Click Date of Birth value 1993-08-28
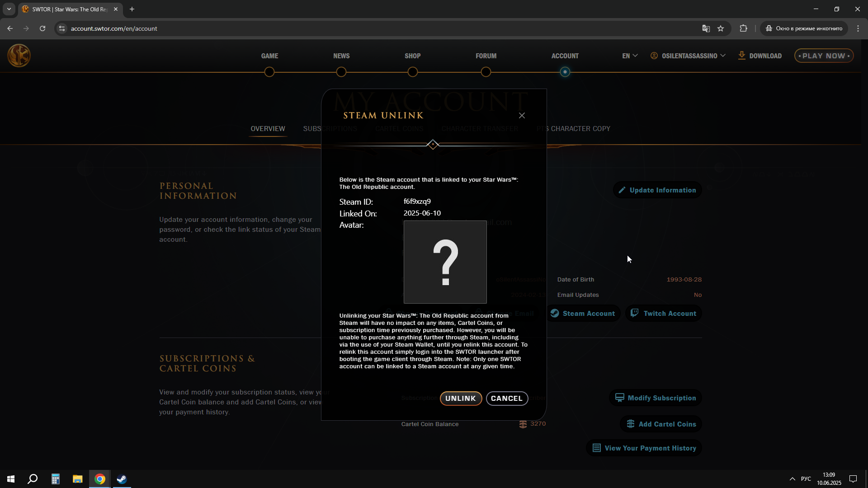868x488 pixels. tap(684, 280)
